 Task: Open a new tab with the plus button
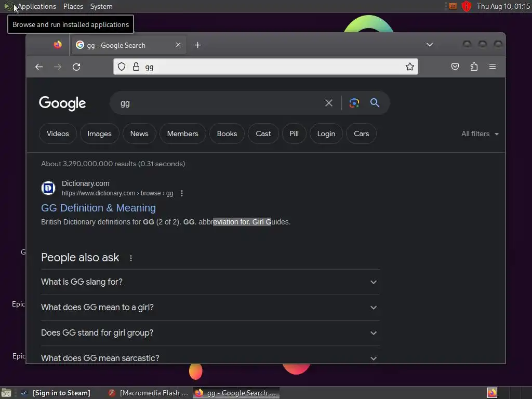[198, 45]
